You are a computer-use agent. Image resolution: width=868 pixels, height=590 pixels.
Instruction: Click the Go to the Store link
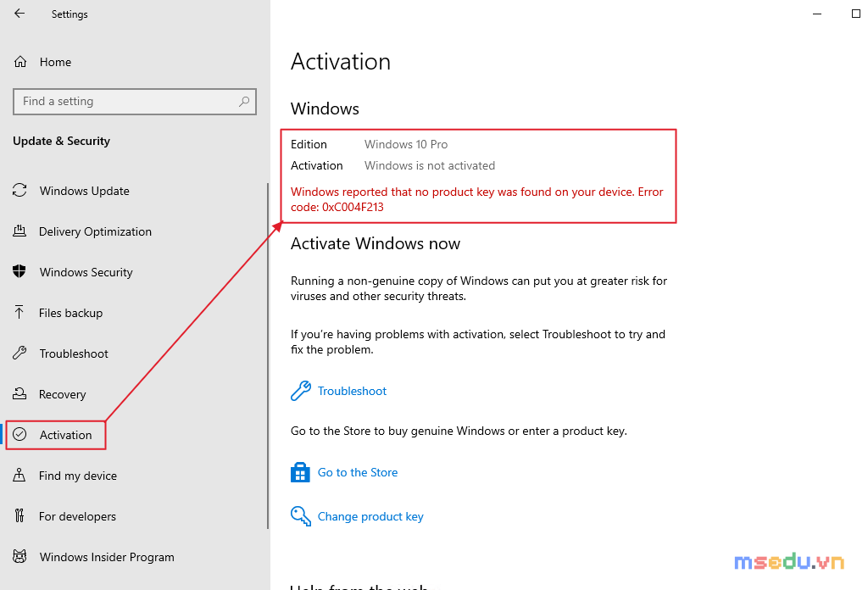point(358,472)
